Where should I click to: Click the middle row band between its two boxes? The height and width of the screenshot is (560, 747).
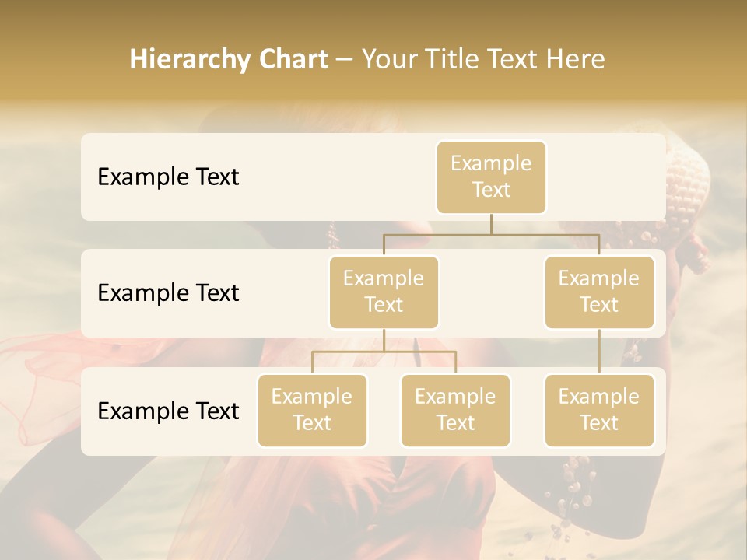tap(492, 292)
